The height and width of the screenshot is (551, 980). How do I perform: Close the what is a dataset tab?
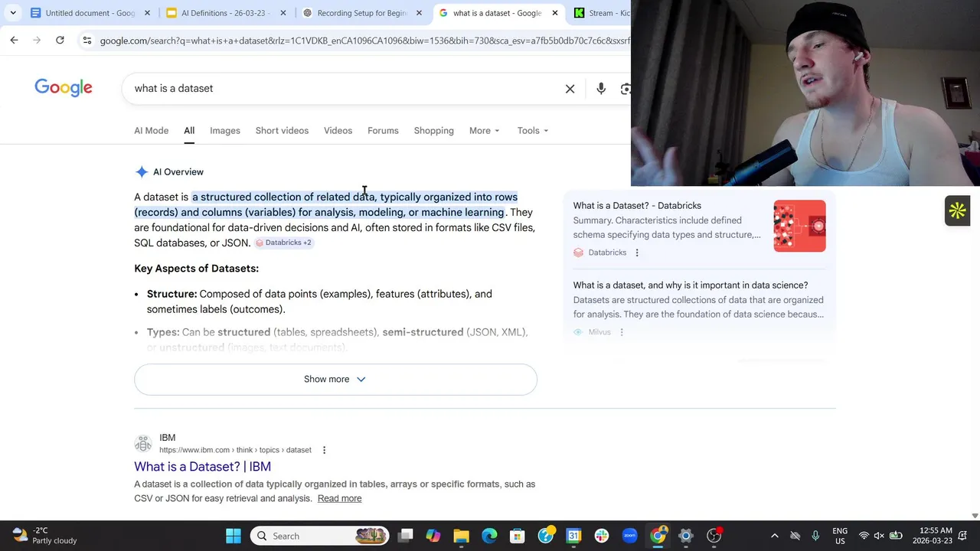(x=554, y=13)
